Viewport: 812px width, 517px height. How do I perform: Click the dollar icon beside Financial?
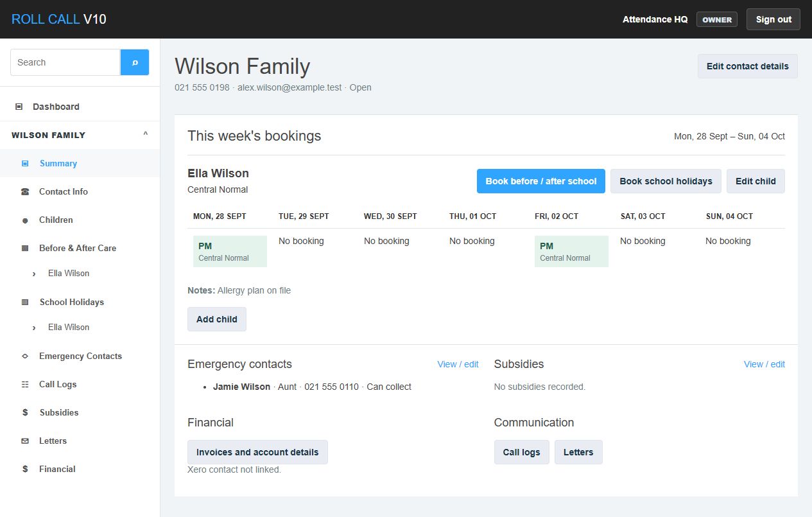[25, 469]
